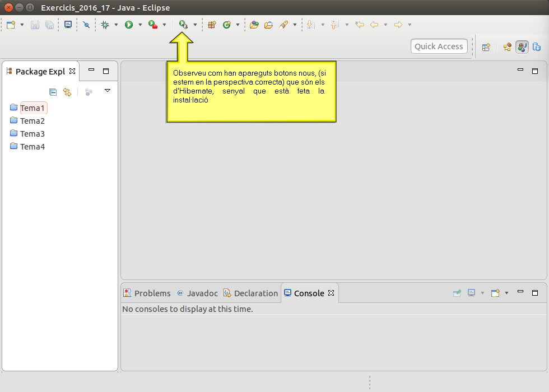Expand the Previous Annotation dropdown arrow
Viewport: 549px width, 392px height.
click(x=347, y=25)
